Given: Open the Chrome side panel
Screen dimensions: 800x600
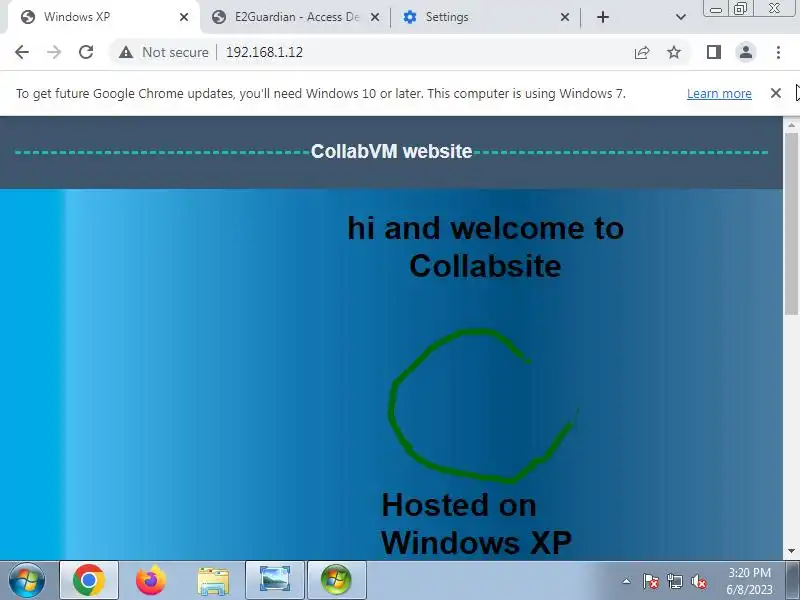Looking at the screenshot, I should [x=714, y=52].
